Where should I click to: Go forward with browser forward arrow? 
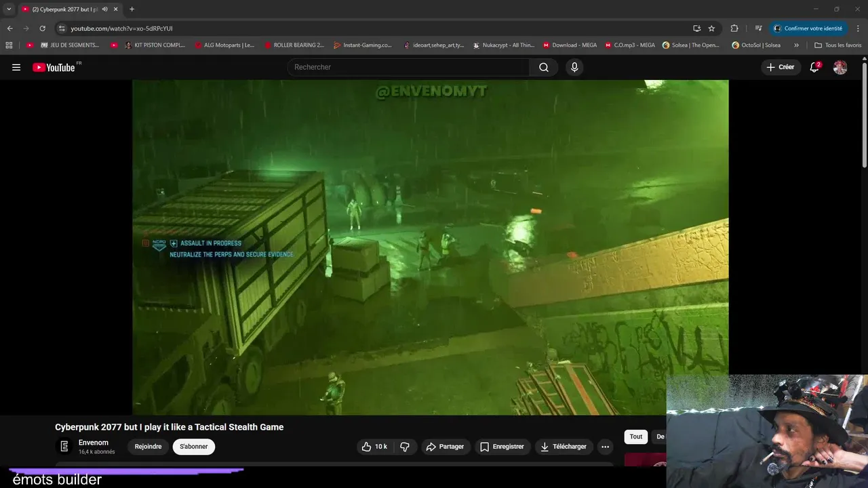[26, 28]
